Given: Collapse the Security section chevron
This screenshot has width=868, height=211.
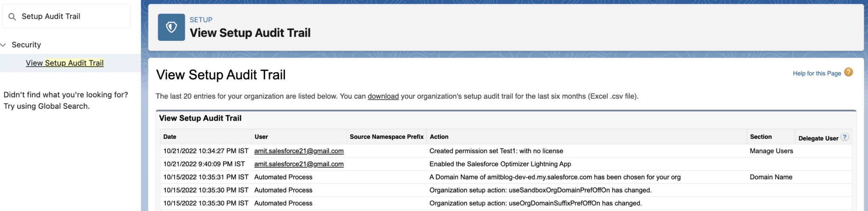Looking at the screenshot, I should pyautogui.click(x=3, y=45).
